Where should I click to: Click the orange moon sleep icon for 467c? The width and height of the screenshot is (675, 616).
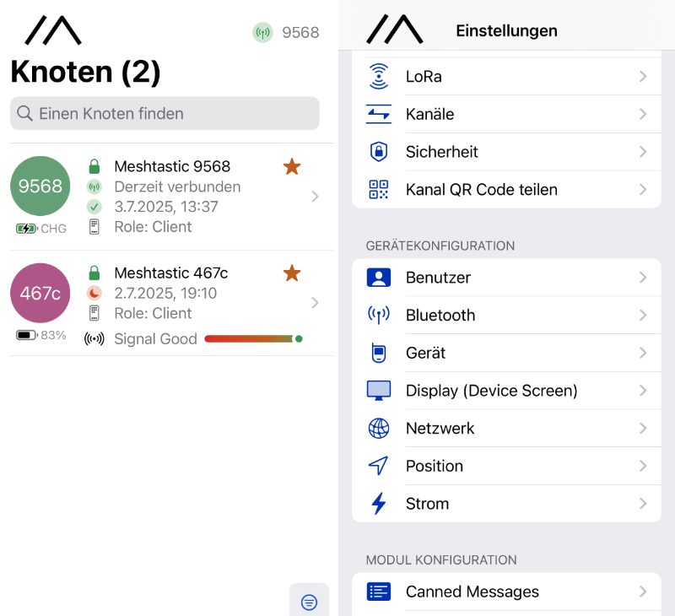[94, 293]
